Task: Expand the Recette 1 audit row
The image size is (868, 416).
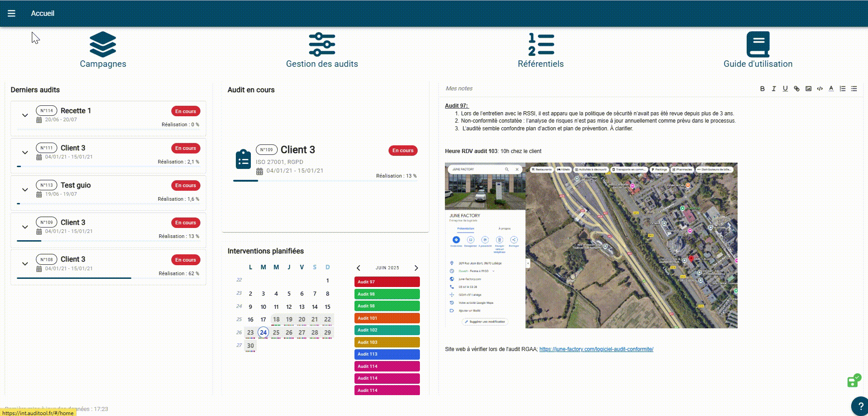Action: click(25, 115)
